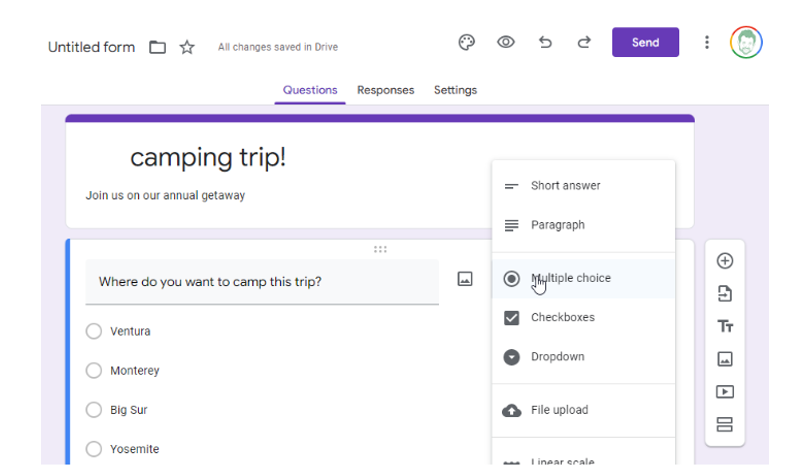
Task: Click the question title input field
Action: 262,282
